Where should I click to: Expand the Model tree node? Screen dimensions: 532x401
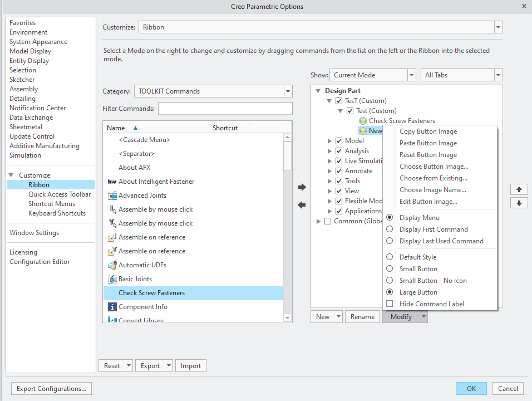[x=329, y=140]
